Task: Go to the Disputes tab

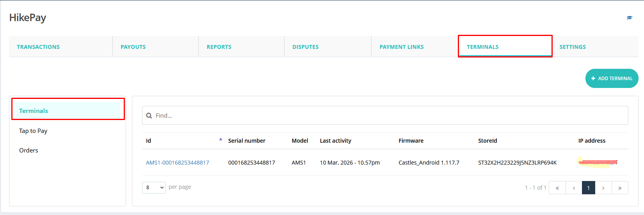Action: click(x=305, y=47)
